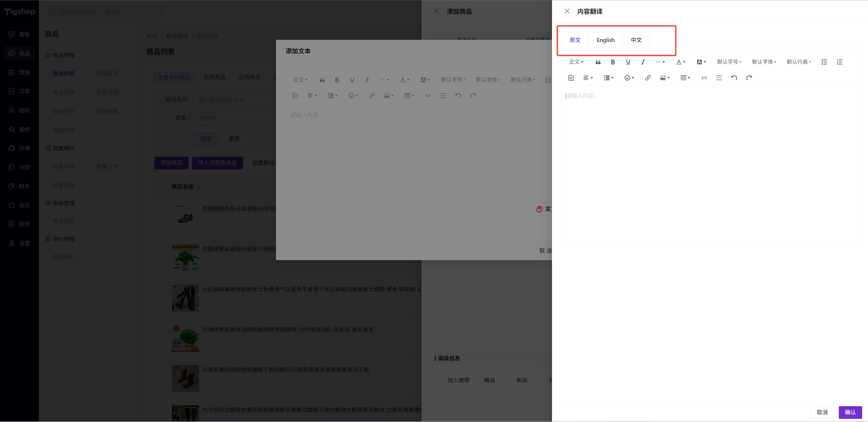868x422 pixels.
Task: Apply bulleted list in the 内容翻译 editor
Action: [x=824, y=62]
